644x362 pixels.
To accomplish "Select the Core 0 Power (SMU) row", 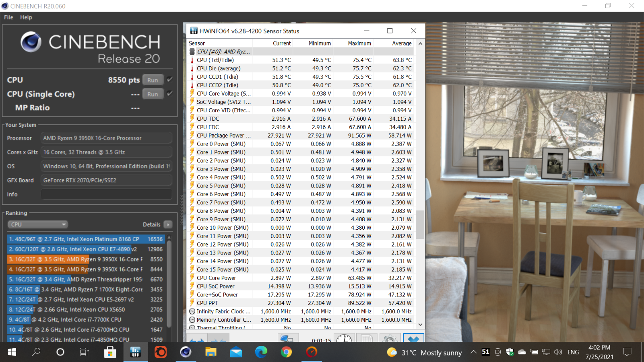I will (x=301, y=144).
